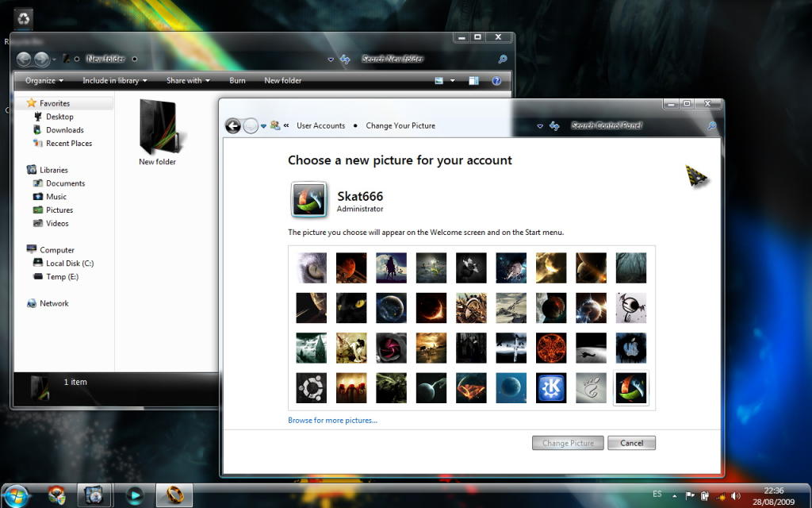Click the first pinned taskbar icon after Start

(56, 495)
